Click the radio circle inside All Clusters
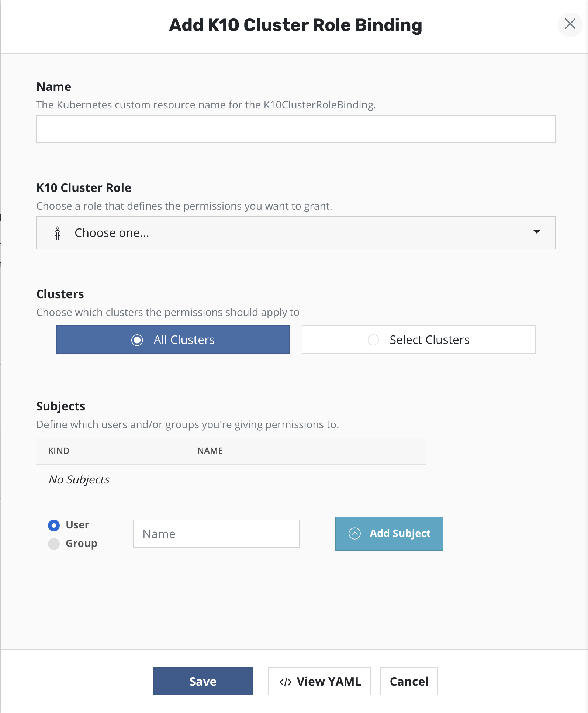The image size is (588, 713). (137, 340)
